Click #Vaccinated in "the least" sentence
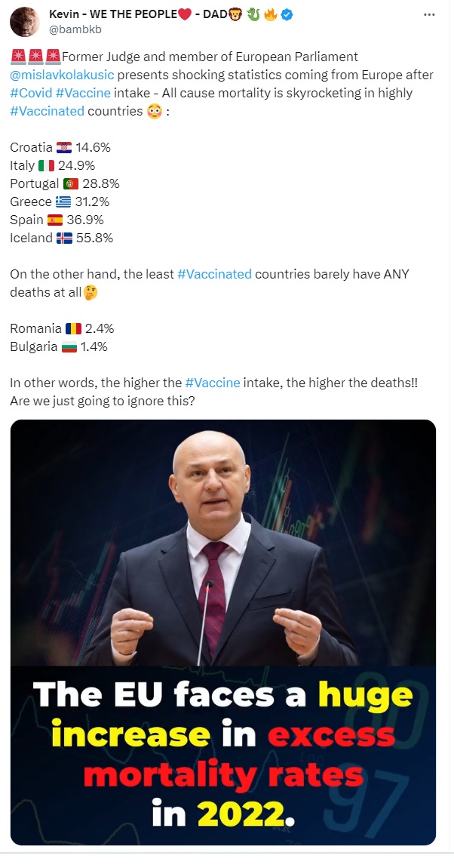This screenshot has height=868, width=454. pyautogui.click(x=214, y=274)
